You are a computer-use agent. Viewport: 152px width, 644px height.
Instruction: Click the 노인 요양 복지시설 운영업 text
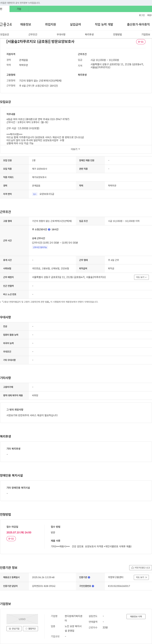tap(73, 628)
